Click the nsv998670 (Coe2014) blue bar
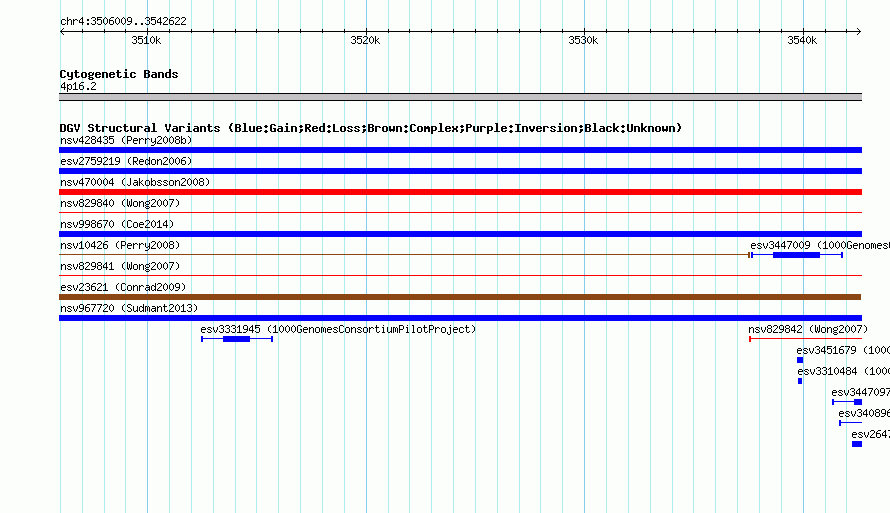The width and height of the screenshot is (890, 513). (460, 234)
